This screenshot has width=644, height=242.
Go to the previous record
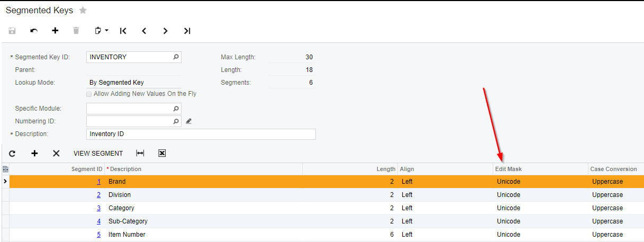click(144, 31)
